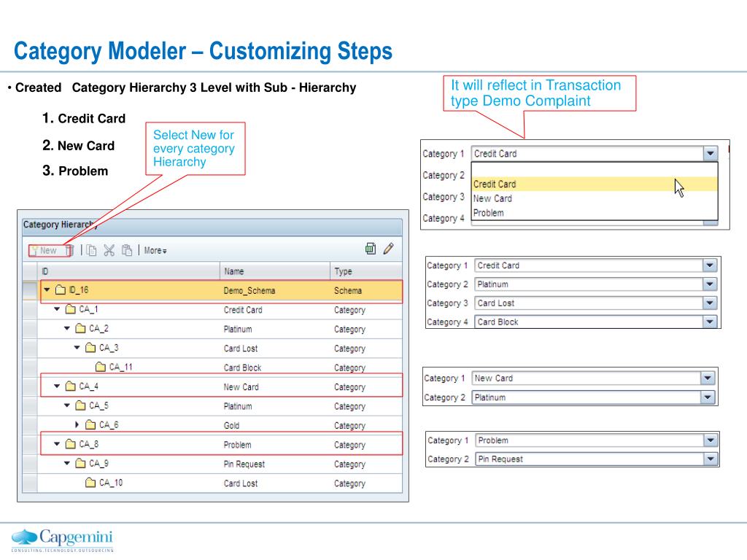Screen dimensions: 747x560
Task: Select highlighted Credit Card in open dropdown list
Action: [x=595, y=184]
